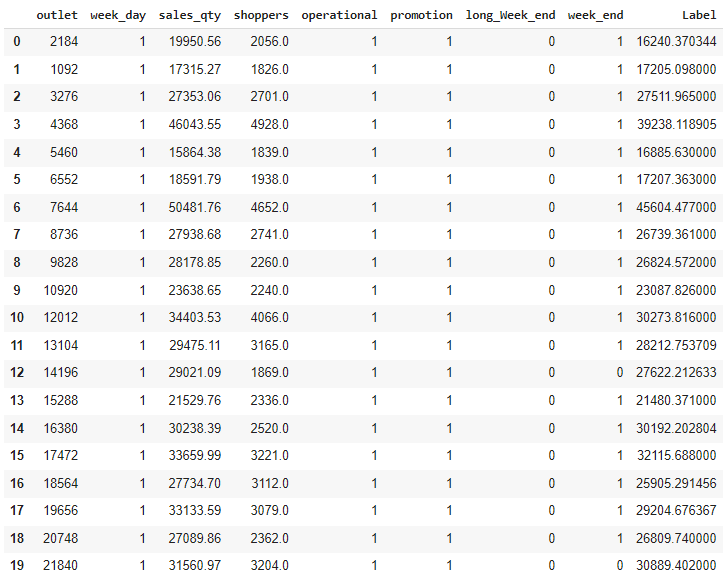Click Label value 23087.826000
The image size is (728, 582).
[676, 290]
